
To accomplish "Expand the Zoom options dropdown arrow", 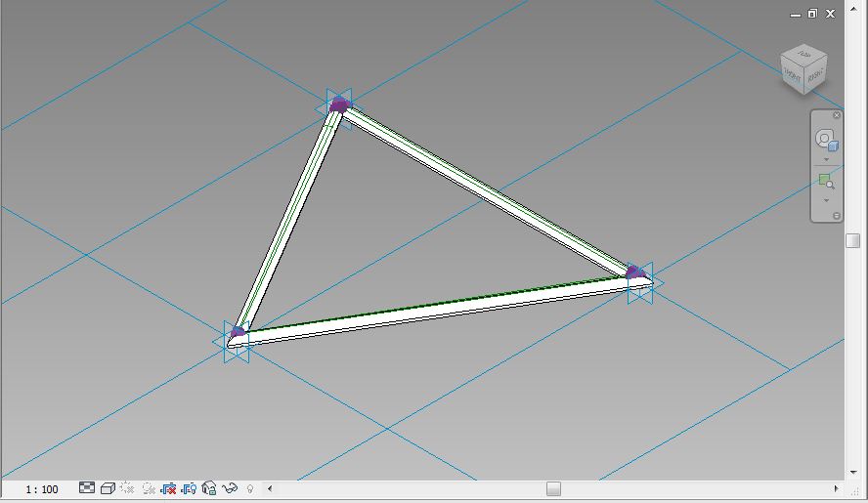I will (x=827, y=200).
